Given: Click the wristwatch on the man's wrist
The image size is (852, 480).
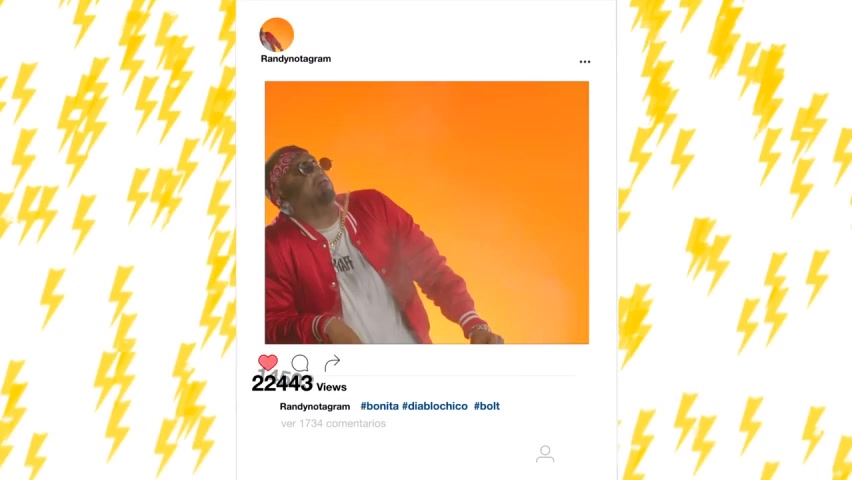Looking at the screenshot, I should [479, 328].
